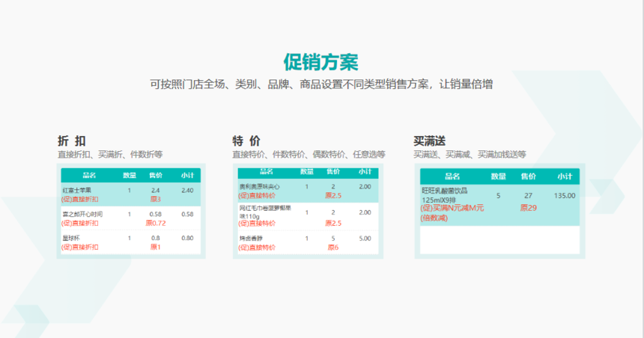Viewport: 644px width, 338px height.
Task: Click the 红富士苹果 item row
Action: click(x=131, y=194)
